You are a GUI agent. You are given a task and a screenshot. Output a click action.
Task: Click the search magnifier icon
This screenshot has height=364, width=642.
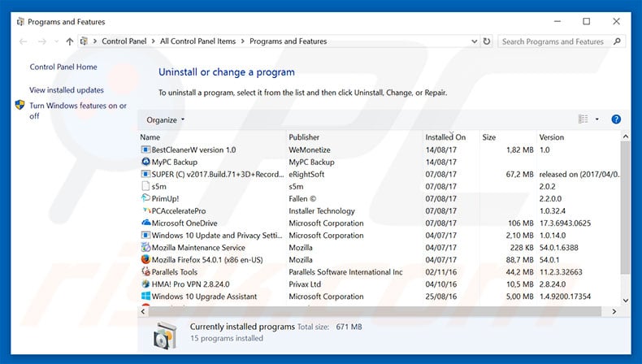pyautogui.click(x=617, y=41)
